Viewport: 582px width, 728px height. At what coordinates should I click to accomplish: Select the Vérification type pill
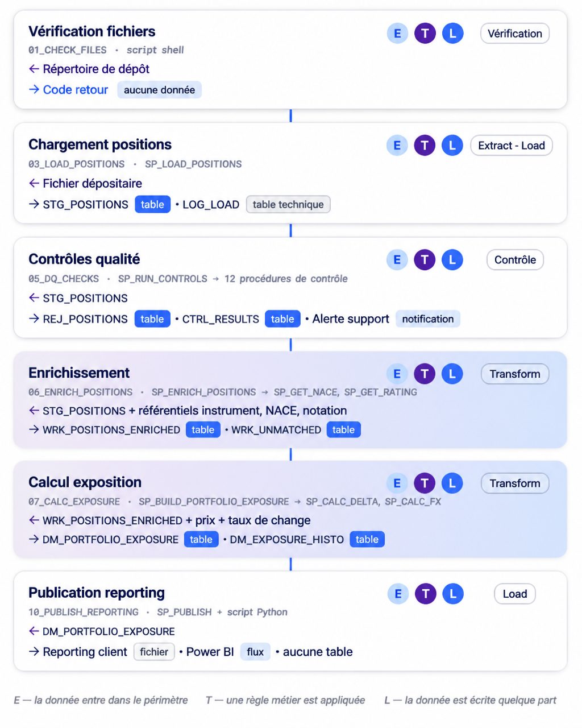[515, 34]
